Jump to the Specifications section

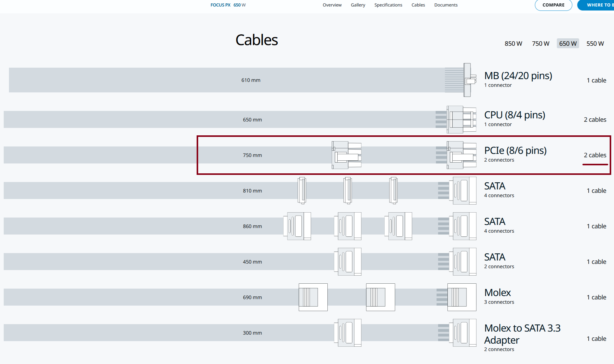tap(388, 5)
